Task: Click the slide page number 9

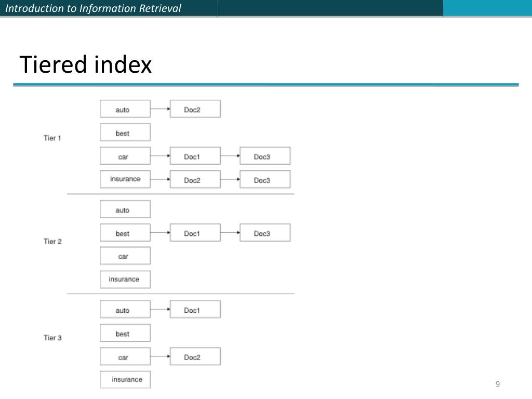Action: tap(497, 384)
